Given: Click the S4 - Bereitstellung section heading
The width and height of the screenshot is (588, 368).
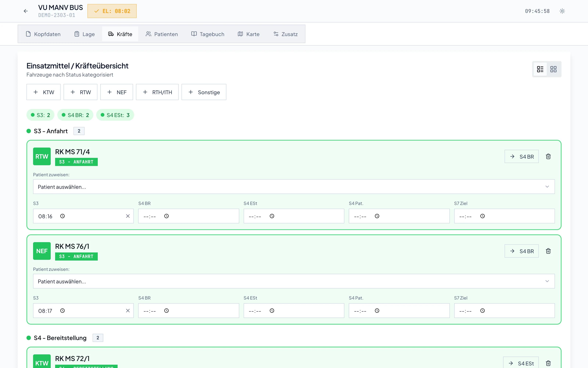Looking at the screenshot, I should (x=60, y=338).
